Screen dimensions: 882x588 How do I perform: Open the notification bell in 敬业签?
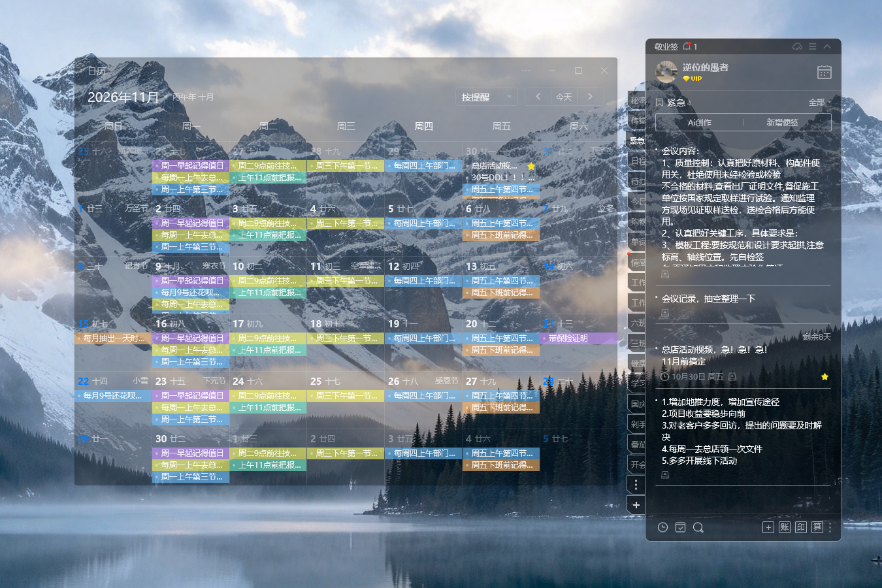click(687, 46)
